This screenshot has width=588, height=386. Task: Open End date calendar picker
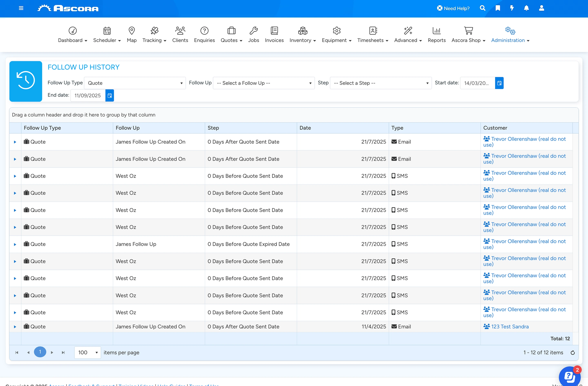click(110, 95)
